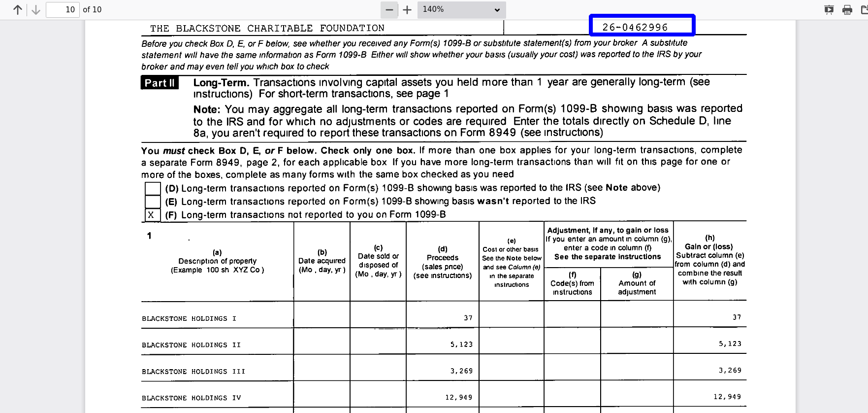Click column header (e) Cost or other basis
868x413 pixels.
click(x=512, y=263)
